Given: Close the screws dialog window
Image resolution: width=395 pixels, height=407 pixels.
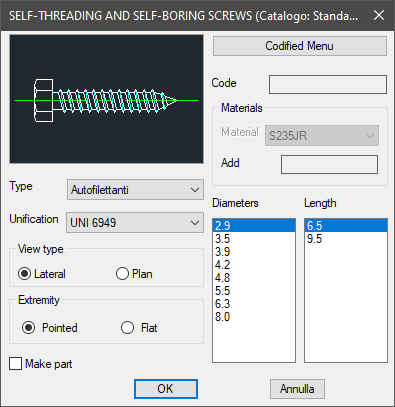Looking at the screenshot, I should coord(379,15).
